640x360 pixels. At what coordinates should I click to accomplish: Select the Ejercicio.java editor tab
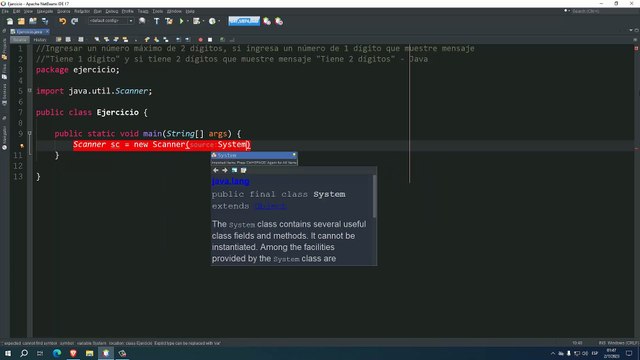point(29,31)
